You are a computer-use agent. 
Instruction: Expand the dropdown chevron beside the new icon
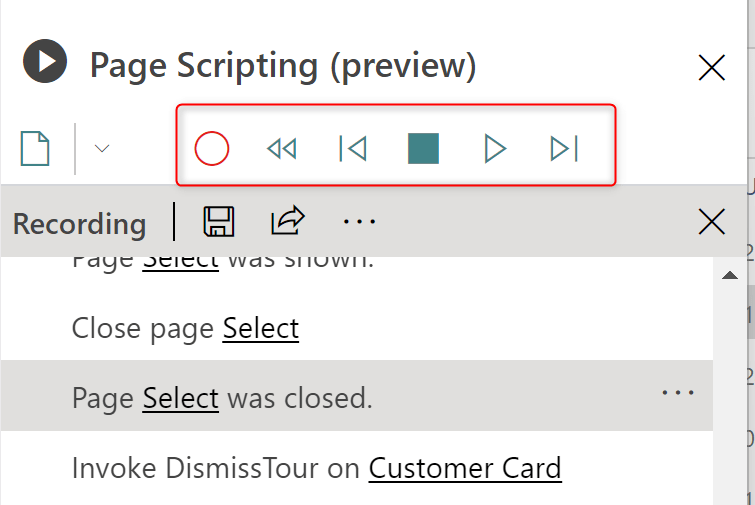(x=101, y=148)
